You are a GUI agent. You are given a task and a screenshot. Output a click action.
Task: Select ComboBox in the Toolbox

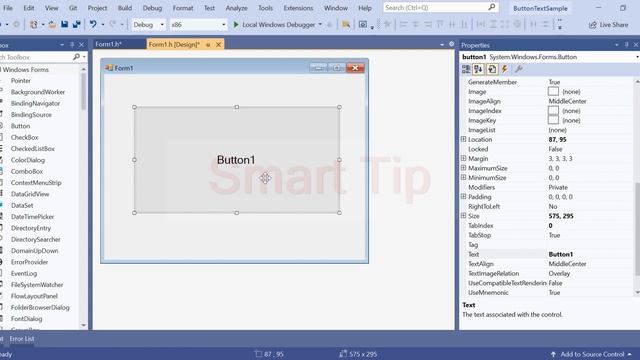pyautogui.click(x=27, y=171)
